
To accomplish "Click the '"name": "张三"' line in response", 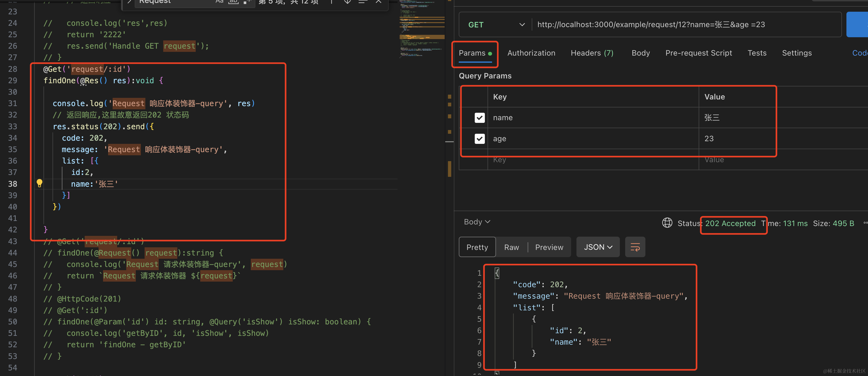I will pos(580,342).
